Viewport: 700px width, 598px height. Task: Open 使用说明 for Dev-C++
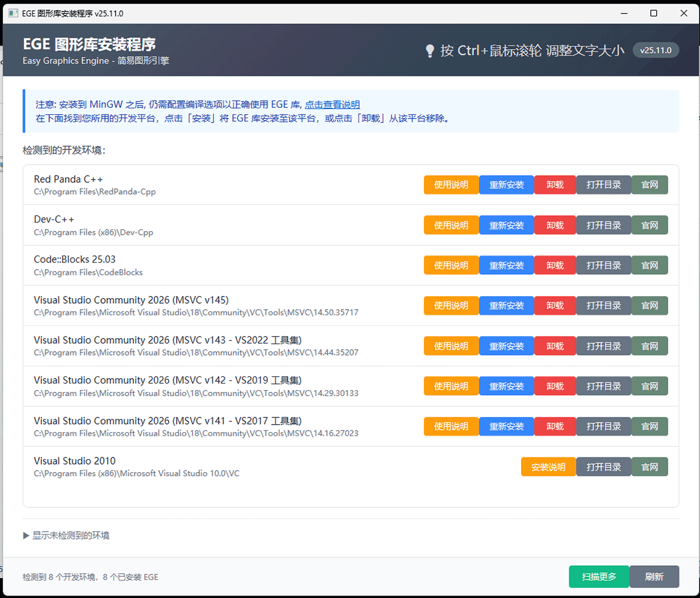click(x=451, y=225)
